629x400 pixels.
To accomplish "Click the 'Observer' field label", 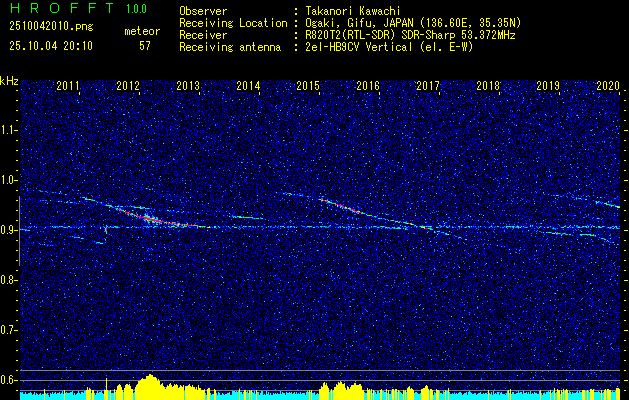I will pos(203,11).
